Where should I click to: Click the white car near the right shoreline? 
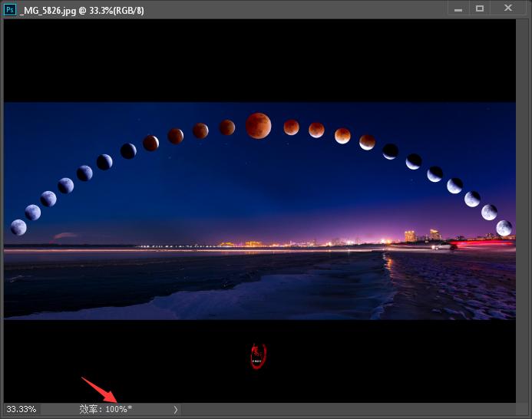coord(441,246)
